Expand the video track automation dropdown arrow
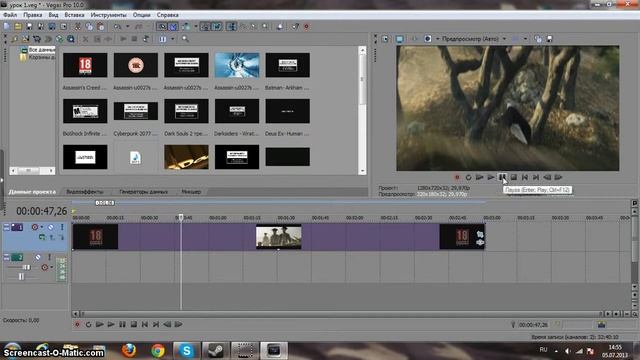 pos(42,227)
